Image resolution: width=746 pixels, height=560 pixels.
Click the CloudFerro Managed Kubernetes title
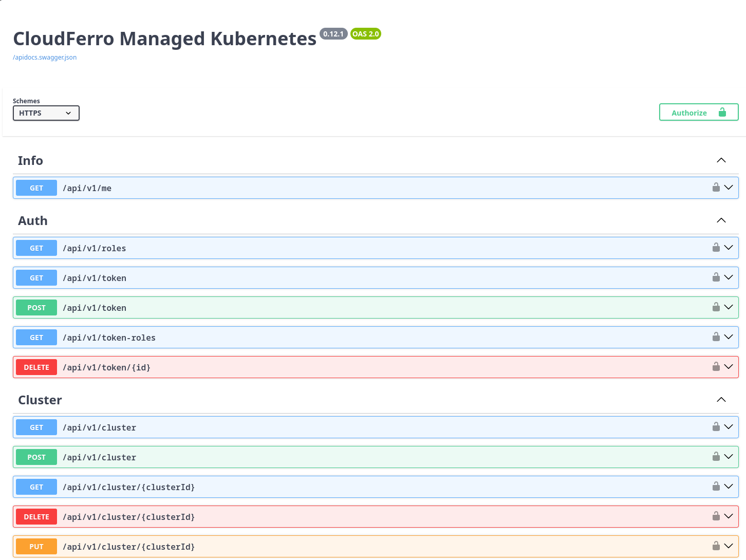pos(164,39)
